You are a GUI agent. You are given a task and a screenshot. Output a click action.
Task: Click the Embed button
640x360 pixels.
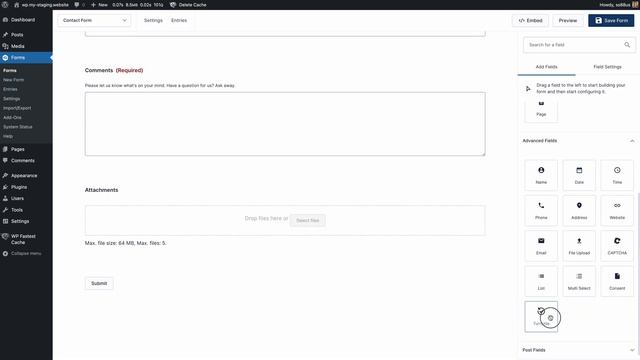pyautogui.click(x=530, y=20)
